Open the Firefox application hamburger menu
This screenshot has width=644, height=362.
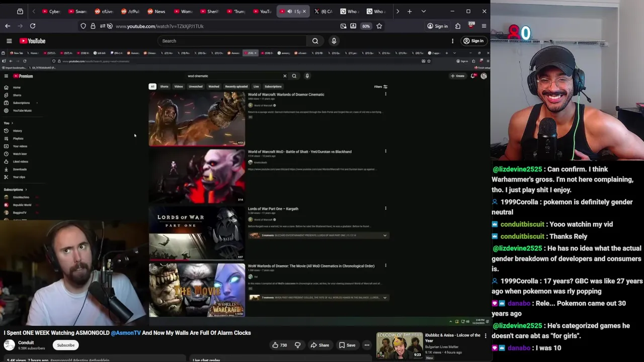tap(484, 26)
